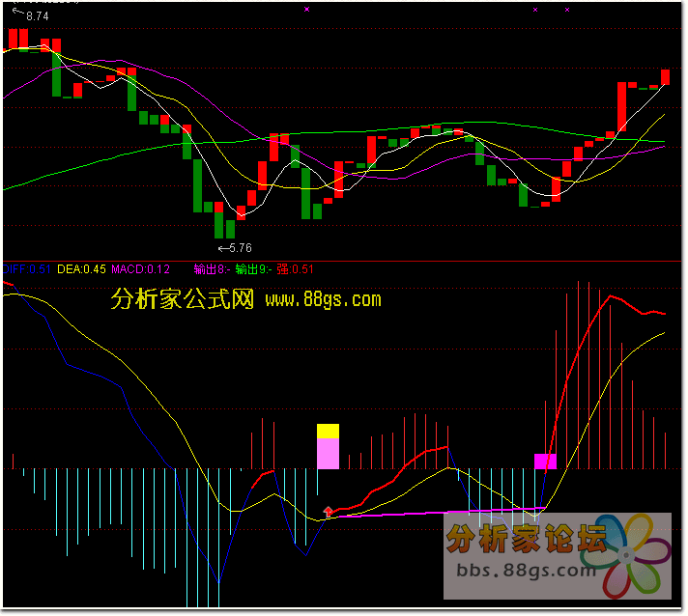Click the DIFF:0.51 indicator value
688x616 pixels.
[27, 270]
